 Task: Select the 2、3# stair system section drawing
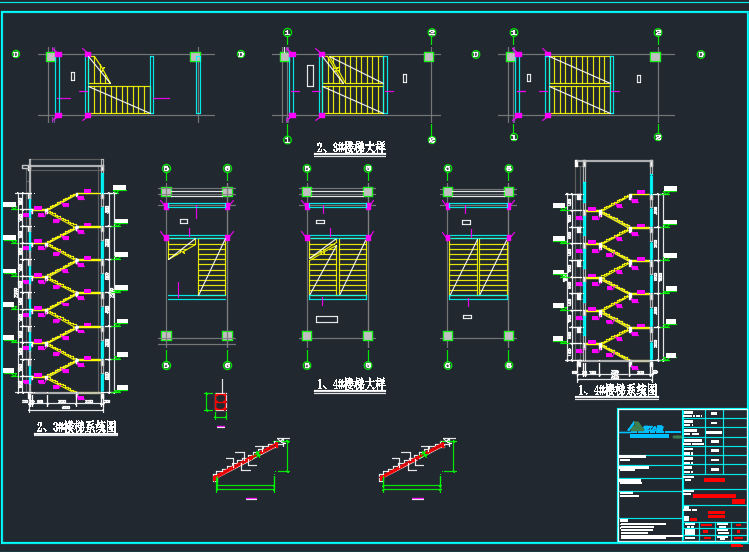pos(66,284)
